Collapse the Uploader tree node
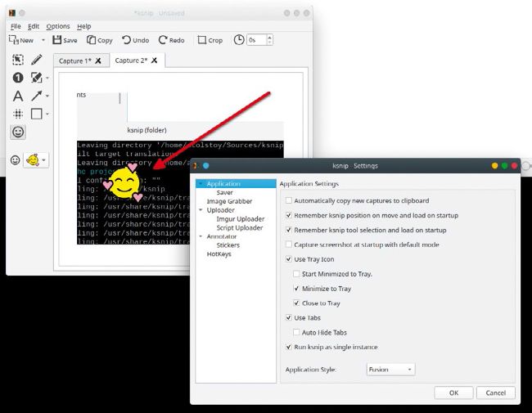 pyautogui.click(x=201, y=210)
